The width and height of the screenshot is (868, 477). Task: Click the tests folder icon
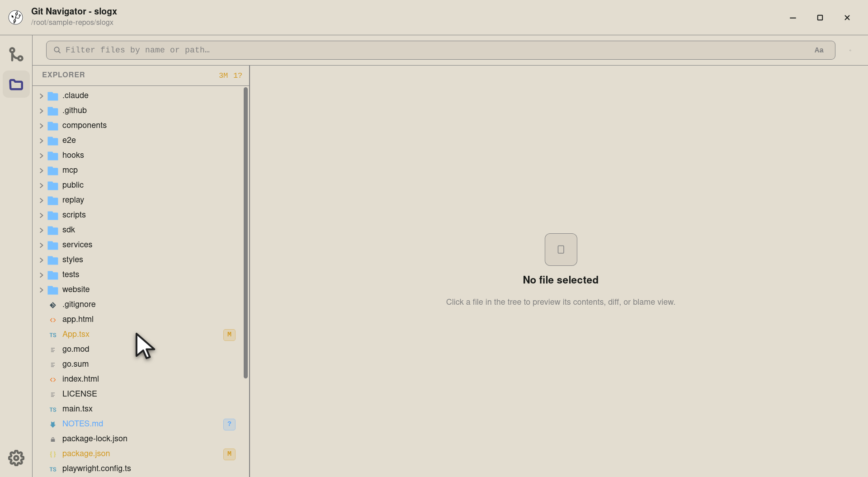[53, 275]
